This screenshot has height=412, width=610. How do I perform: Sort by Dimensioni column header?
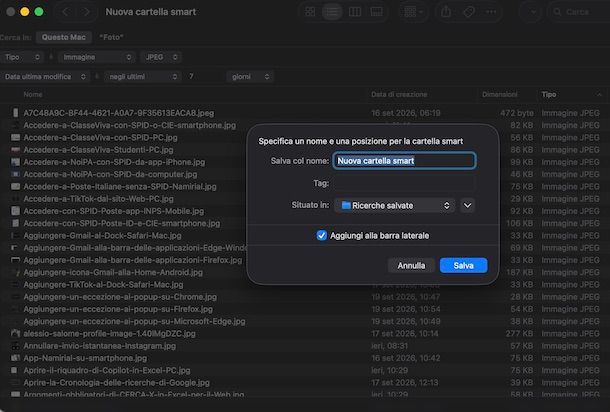pyautogui.click(x=500, y=94)
